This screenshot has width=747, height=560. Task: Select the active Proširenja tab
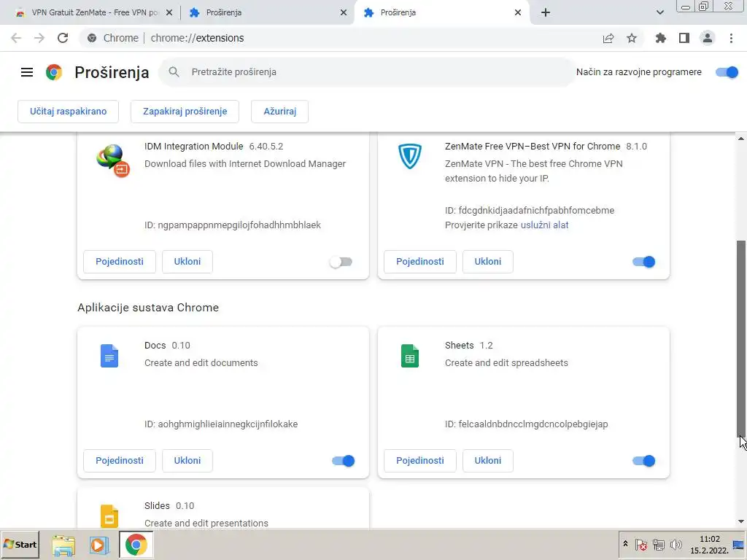441,13
